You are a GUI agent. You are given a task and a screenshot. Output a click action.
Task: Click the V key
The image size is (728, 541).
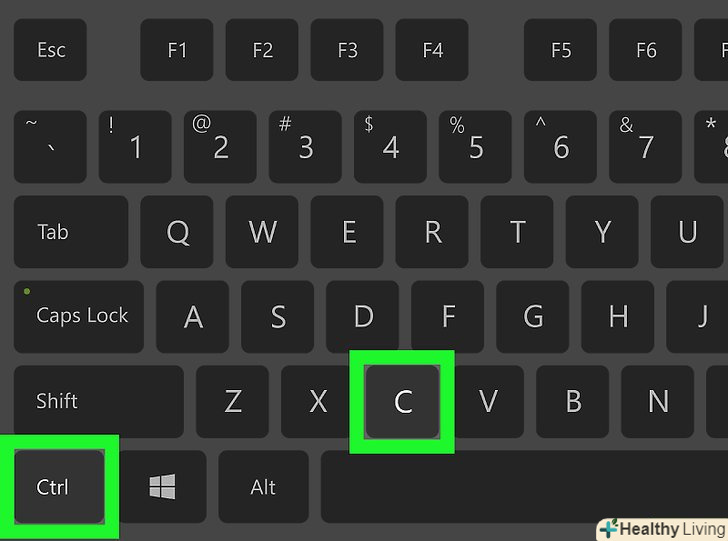coord(488,402)
